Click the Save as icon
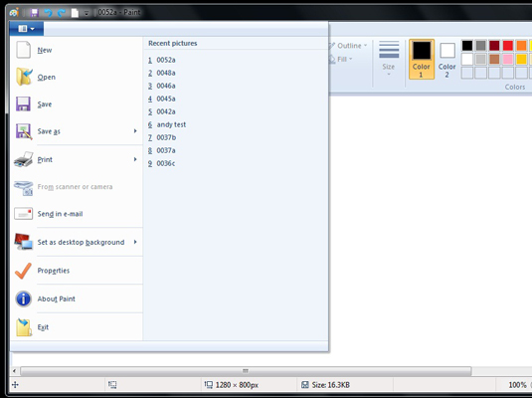The image size is (532, 398). coord(24,131)
